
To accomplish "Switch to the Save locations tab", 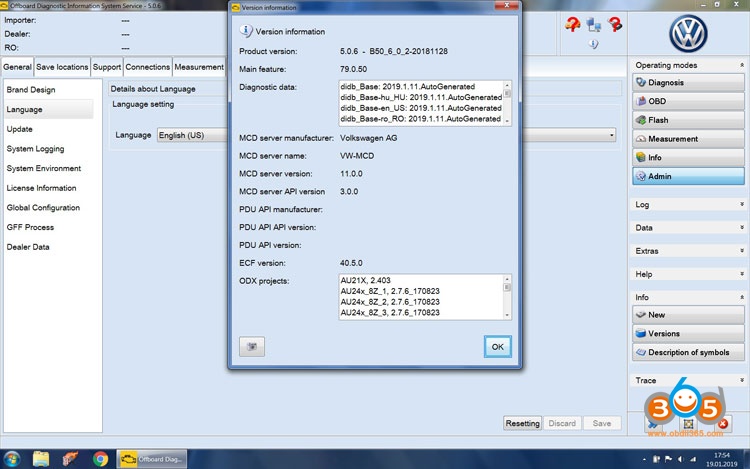I will pos(62,67).
